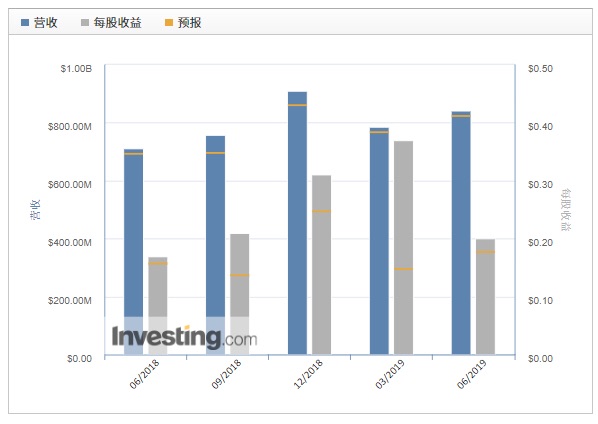
Task: Click the forecast marker on 03/2019 EPS bar
Action: click(x=403, y=269)
